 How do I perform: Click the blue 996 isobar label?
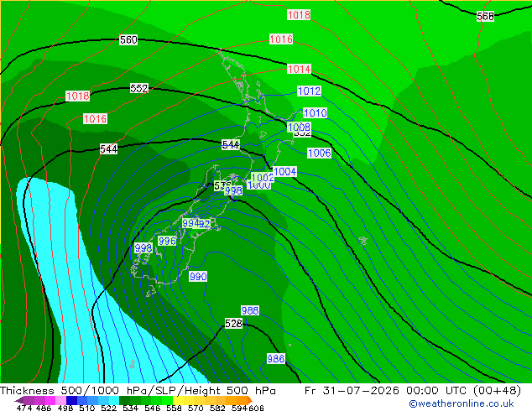pos(167,241)
